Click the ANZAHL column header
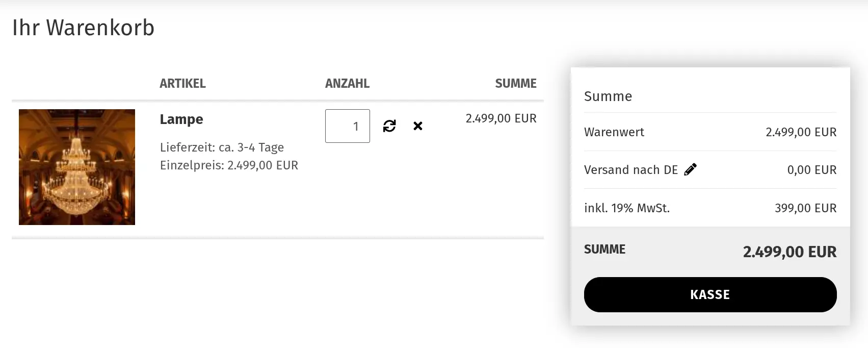The width and height of the screenshot is (868, 348). pos(347,84)
